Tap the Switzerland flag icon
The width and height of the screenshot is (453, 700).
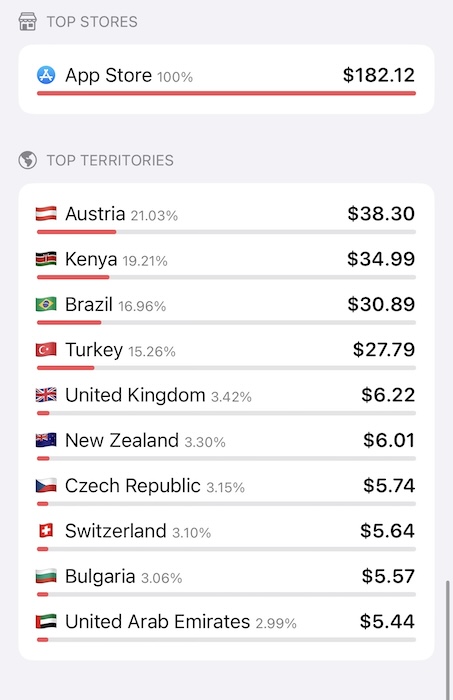coord(46,531)
